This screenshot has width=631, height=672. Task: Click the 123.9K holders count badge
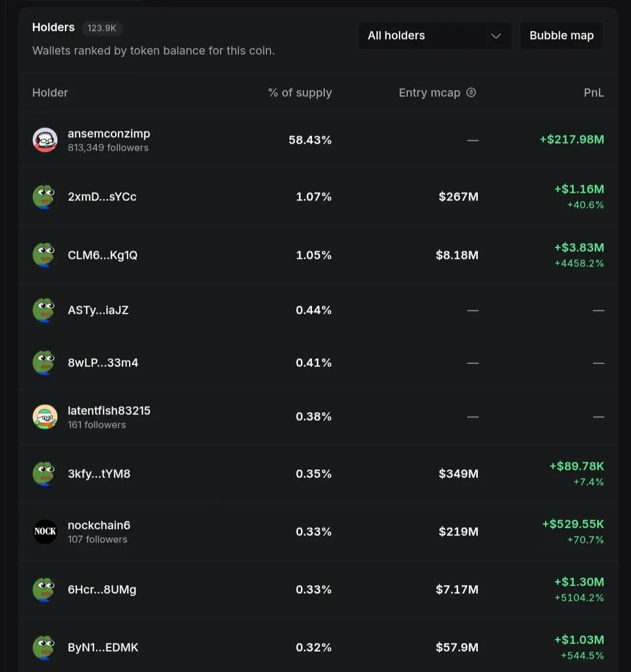(102, 28)
